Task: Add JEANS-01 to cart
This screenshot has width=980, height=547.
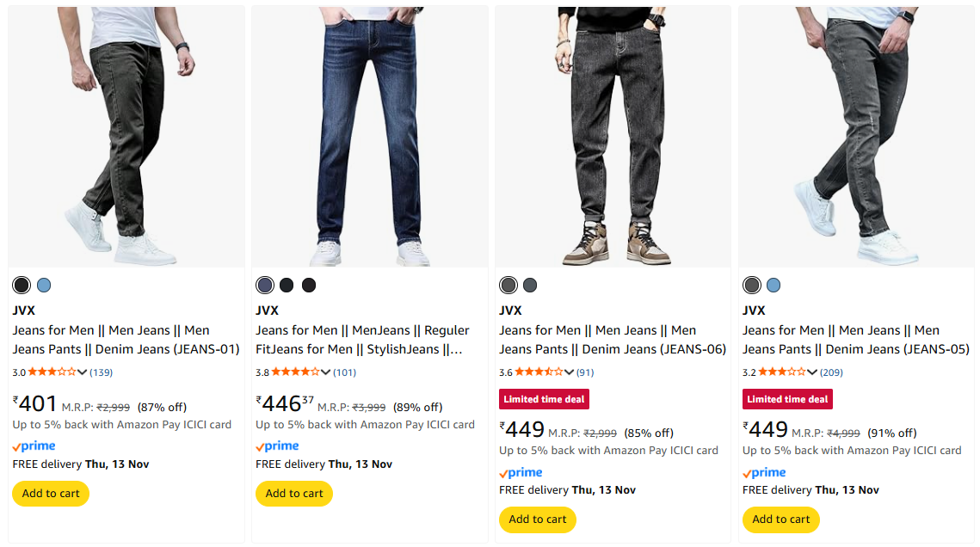Action: [51, 494]
